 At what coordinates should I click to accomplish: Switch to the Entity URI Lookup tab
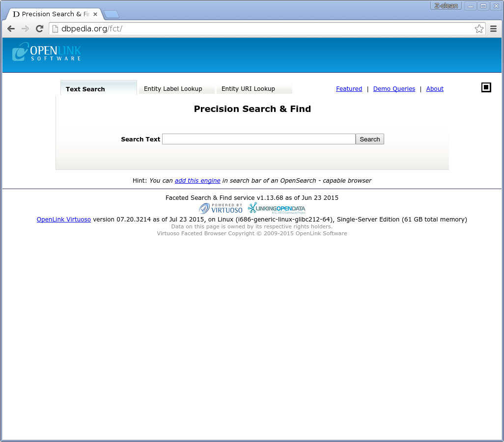[248, 89]
